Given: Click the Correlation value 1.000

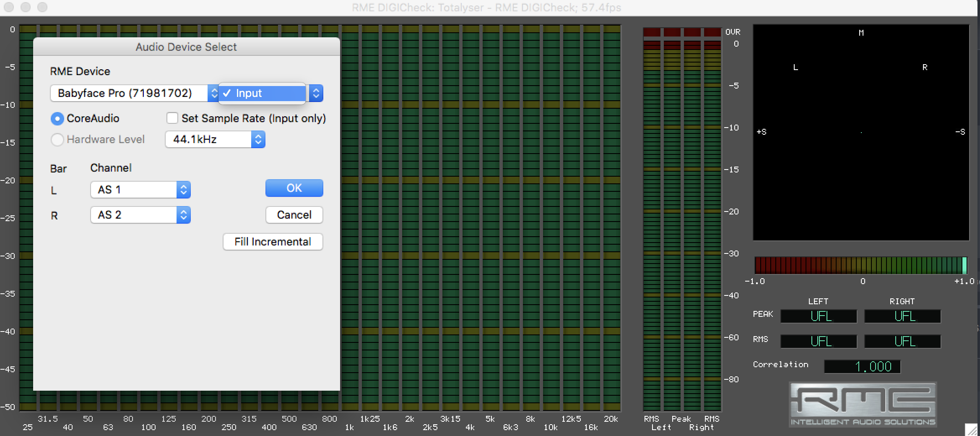Looking at the screenshot, I should (x=862, y=366).
